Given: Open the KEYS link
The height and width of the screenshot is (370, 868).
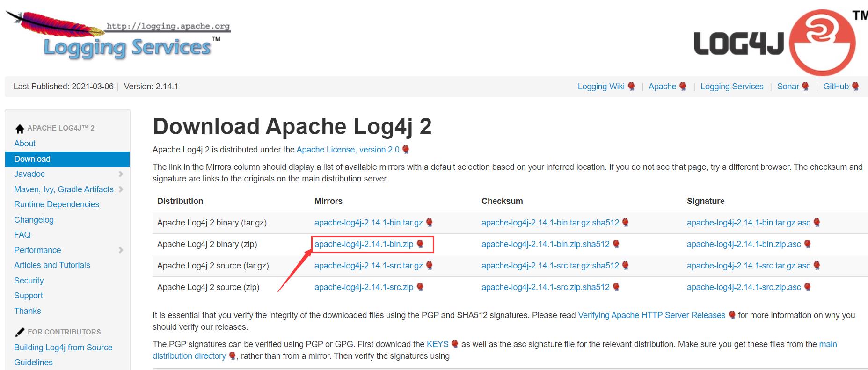Looking at the screenshot, I should (438, 344).
